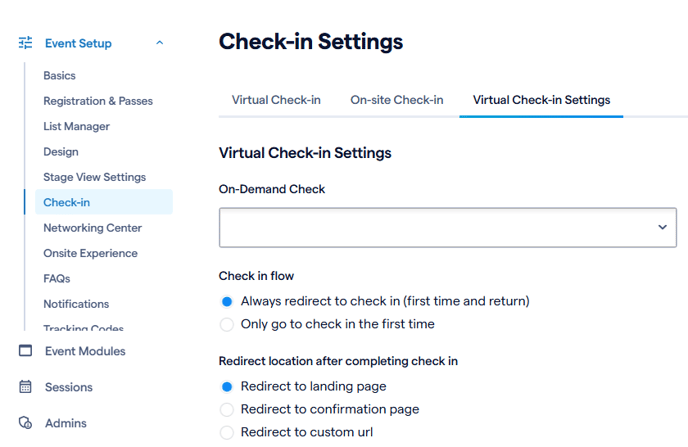Image resolution: width=688 pixels, height=447 pixels.
Task: Click the Event Modules window icon
Action: click(25, 350)
